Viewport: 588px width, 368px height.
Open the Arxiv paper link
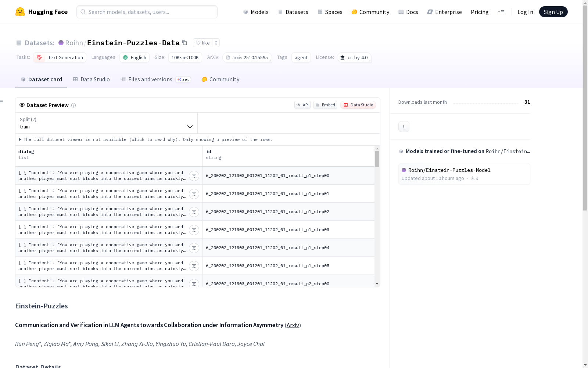tap(293, 325)
